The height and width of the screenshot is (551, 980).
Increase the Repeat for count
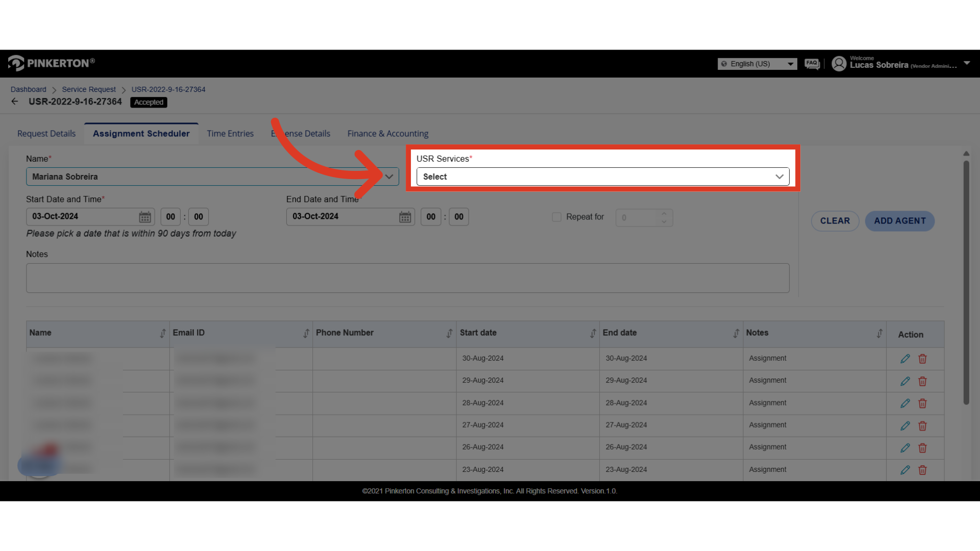664,213
